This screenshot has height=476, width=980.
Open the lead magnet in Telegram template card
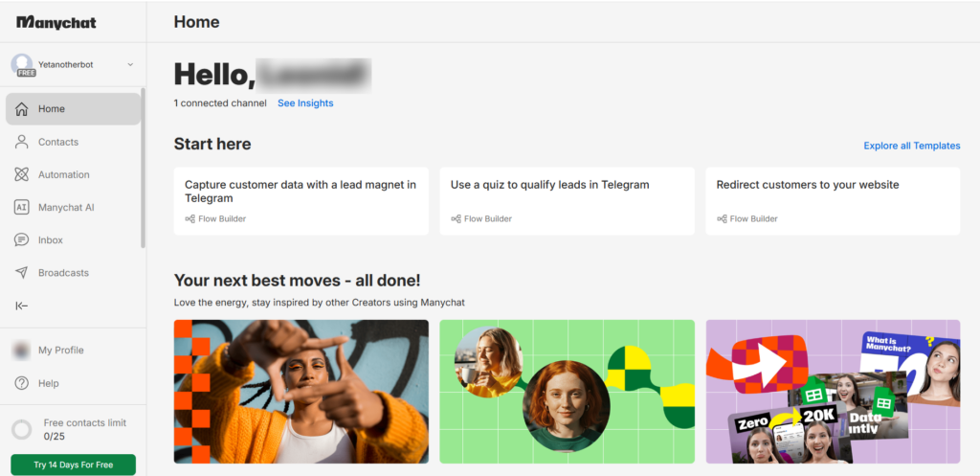tap(301, 201)
